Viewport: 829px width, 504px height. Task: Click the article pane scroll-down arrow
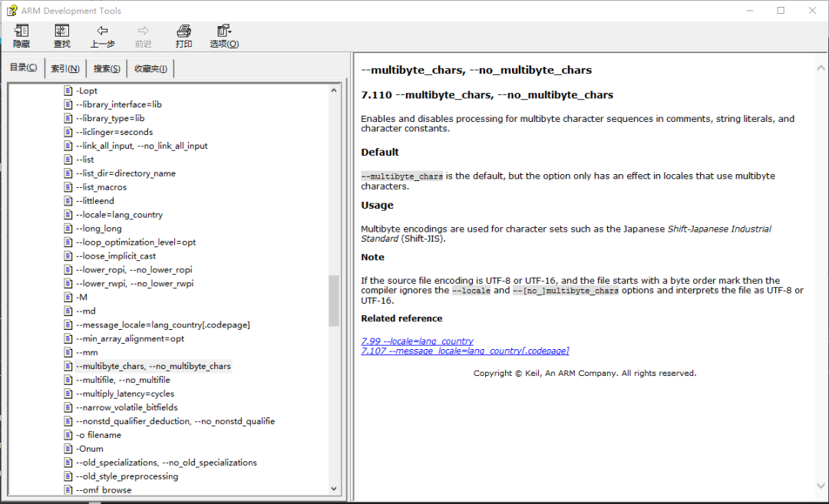click(x=821, y=486)
